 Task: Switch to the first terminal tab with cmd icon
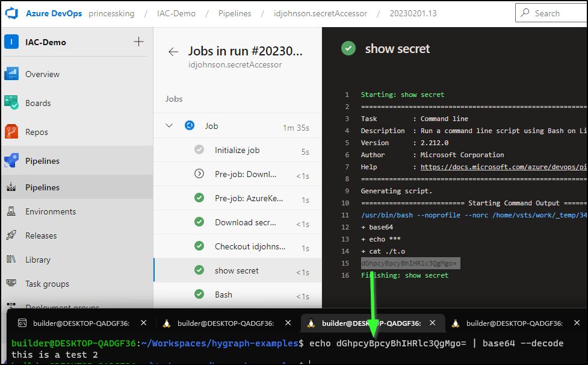82,323
